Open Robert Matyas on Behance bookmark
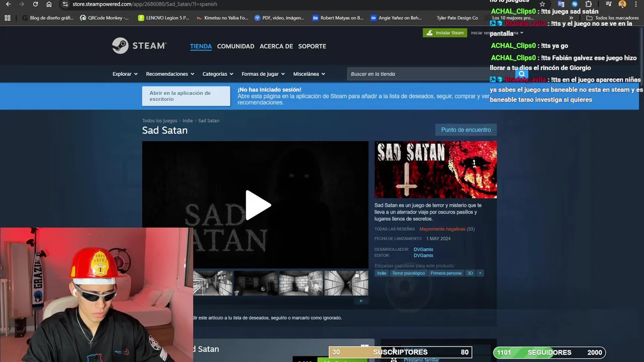This screenshot has height=362, width=644. pyautogui.click(x=338, y=18)
